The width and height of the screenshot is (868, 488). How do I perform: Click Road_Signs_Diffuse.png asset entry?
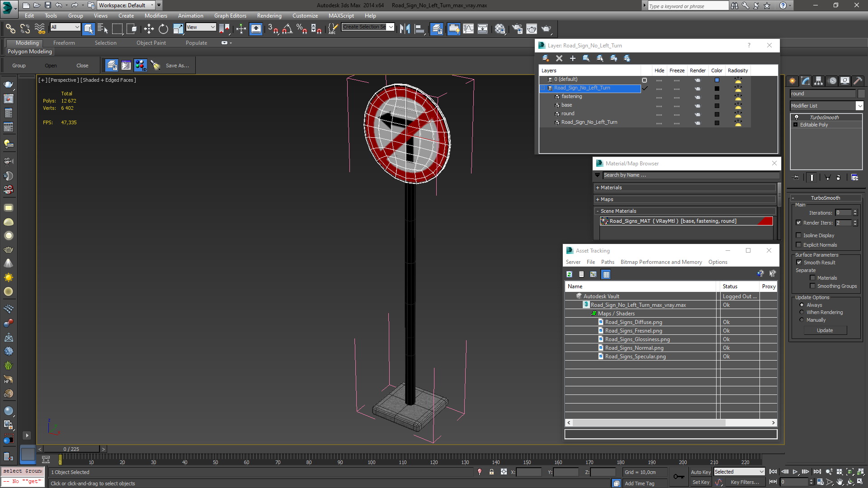pyautogui.click(x=633, y=322)
